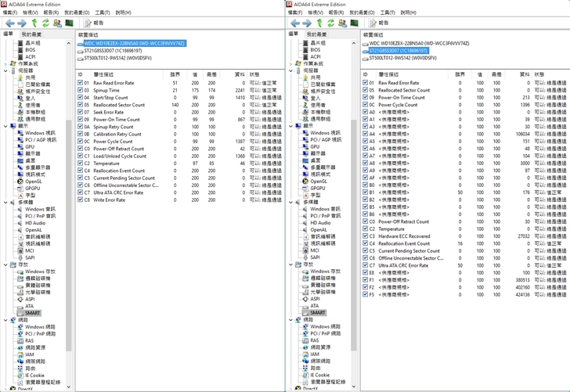
Task: Select the ST500LT012-9WS142 drive in the left window
Action: 117,57
